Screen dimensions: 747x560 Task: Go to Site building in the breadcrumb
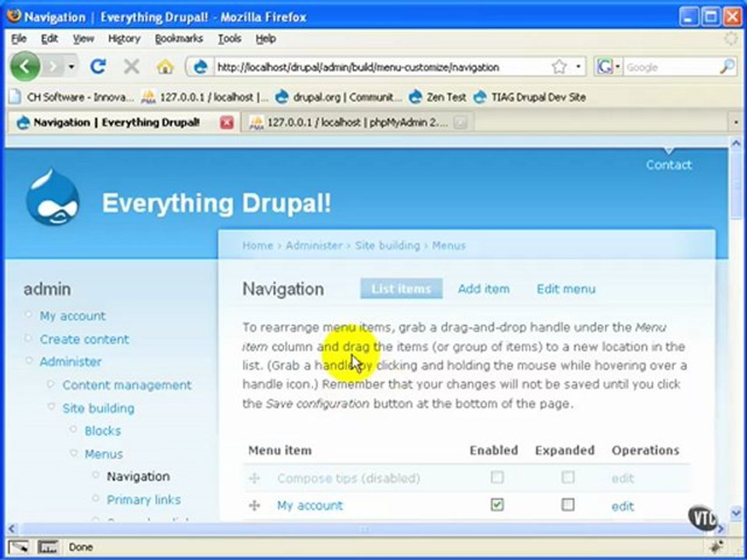(x=388, y=246)
